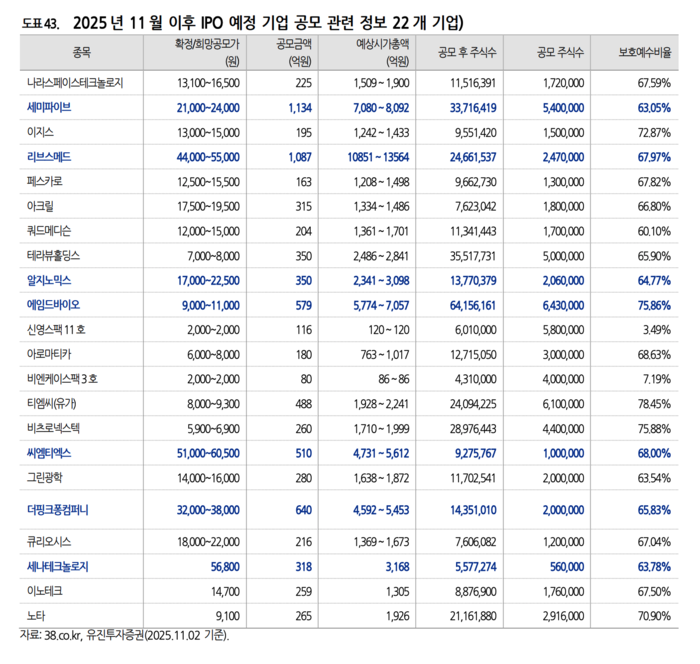700x664 pixels.
Task: Click price range 21,000~24,000
Action: pos(208,108)
